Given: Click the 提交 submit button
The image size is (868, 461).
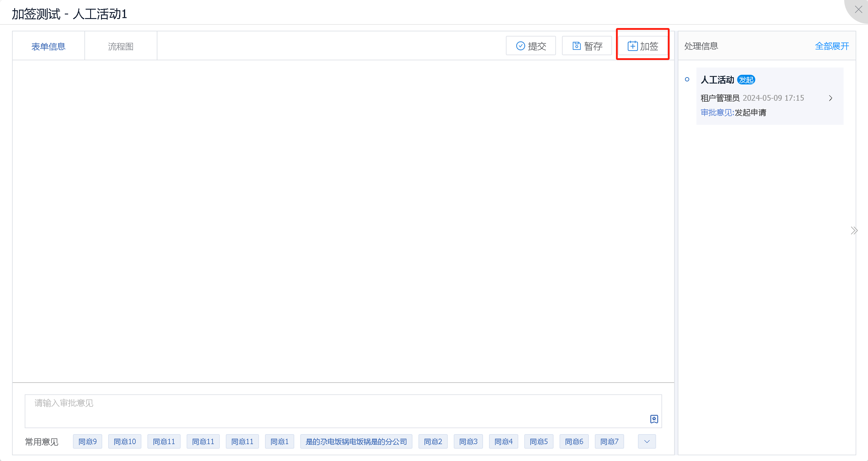Looking at the screenshot, I should (x=531, y=46).
